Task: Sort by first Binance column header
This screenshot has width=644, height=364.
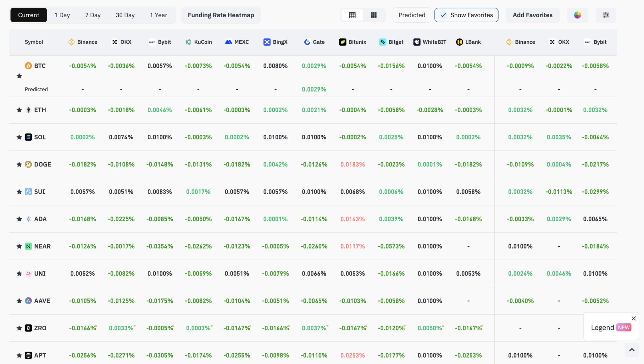Action: [83, 42]
